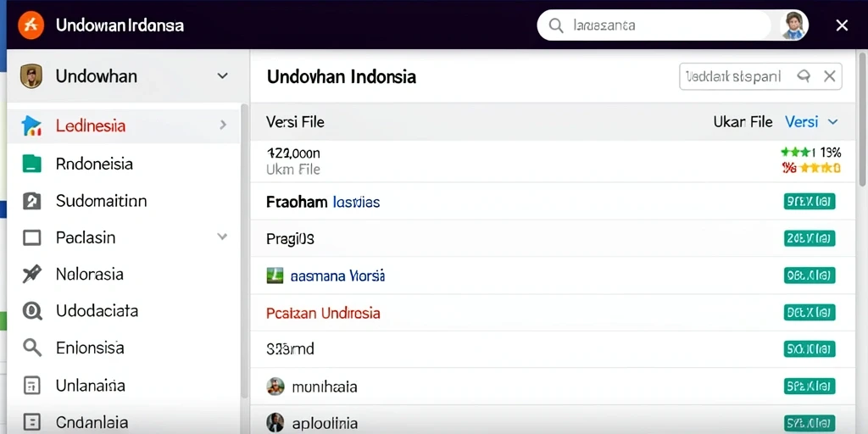Close the window with top-right X
The image size is (868, 434).
(x=842, y=25)
